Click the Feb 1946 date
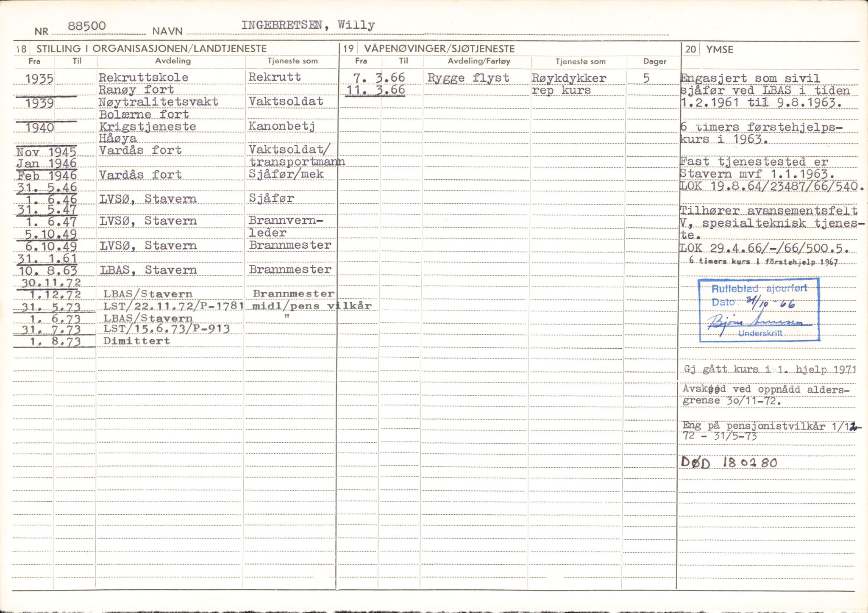Viewport: 868px width, 613px height. click(x=47, y=175)
